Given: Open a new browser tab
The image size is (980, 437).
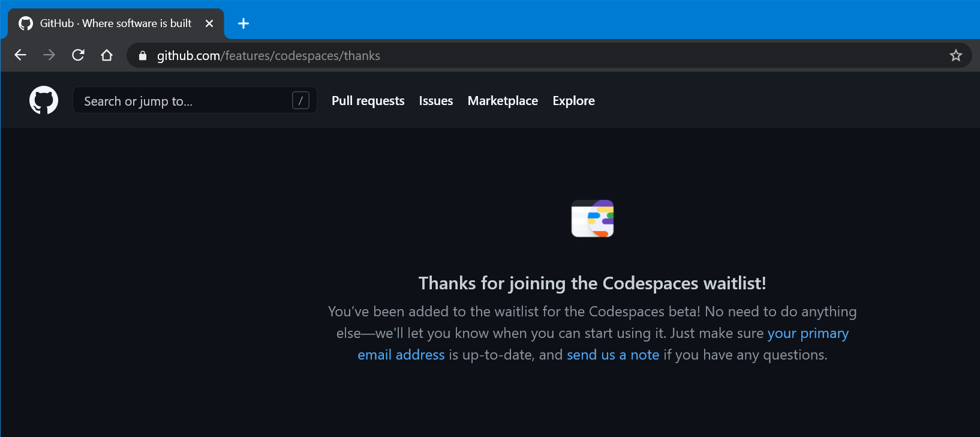Looking at the screenshot, I should (244, 23).
